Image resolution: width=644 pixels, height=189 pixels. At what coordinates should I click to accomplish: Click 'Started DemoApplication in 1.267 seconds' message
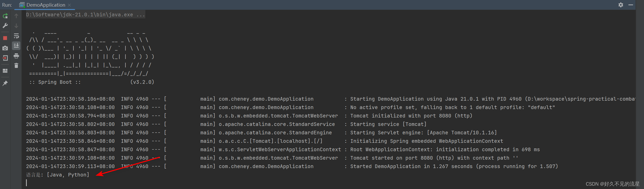454,166
